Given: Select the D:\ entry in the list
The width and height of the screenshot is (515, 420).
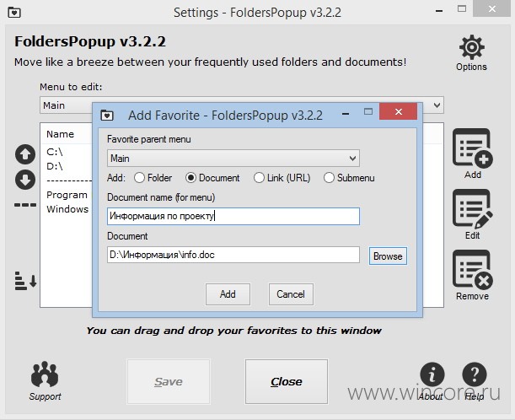Looking at the screenshot, I should (55, 166).
